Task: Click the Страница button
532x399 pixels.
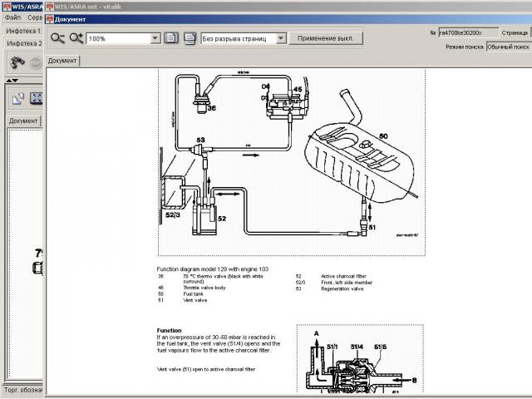Action: (515, 33)
